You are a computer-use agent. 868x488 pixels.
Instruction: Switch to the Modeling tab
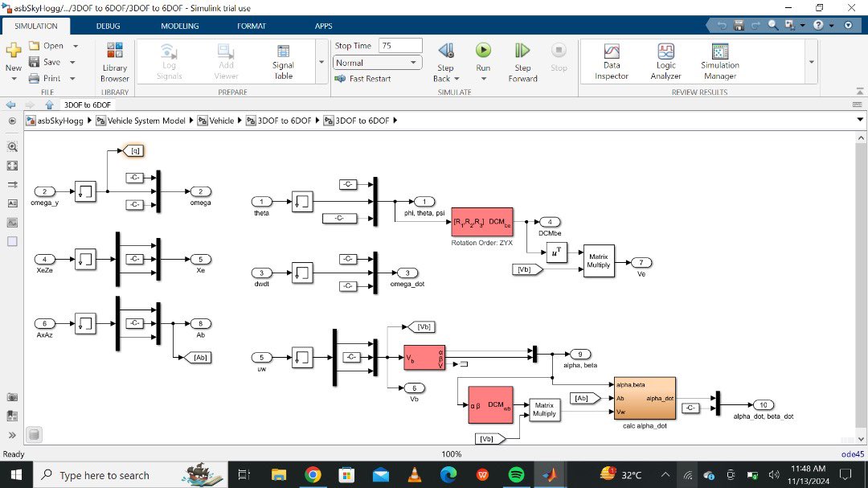click(x=180, y=26)
